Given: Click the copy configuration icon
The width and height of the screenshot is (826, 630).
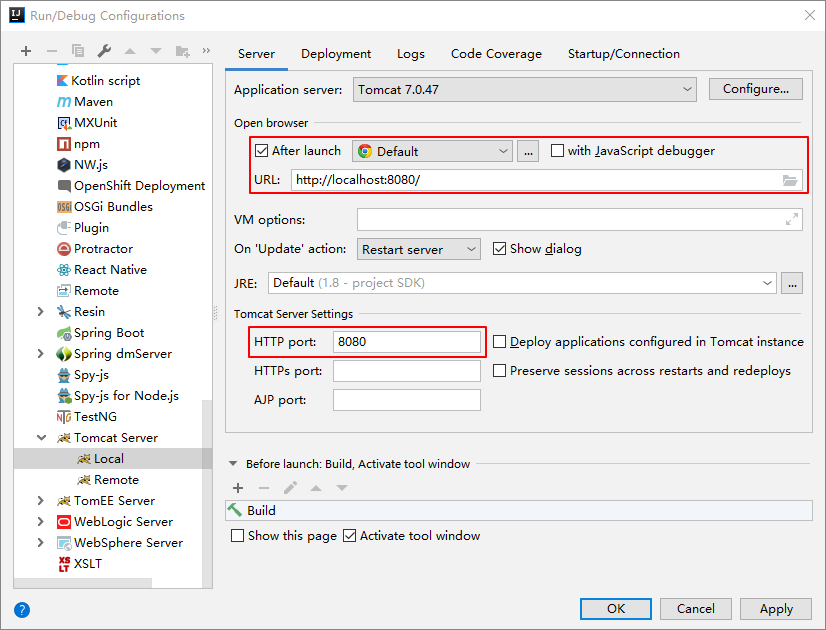Looking at the screenshot, I should pyautogui.click(x=78, y=51).
